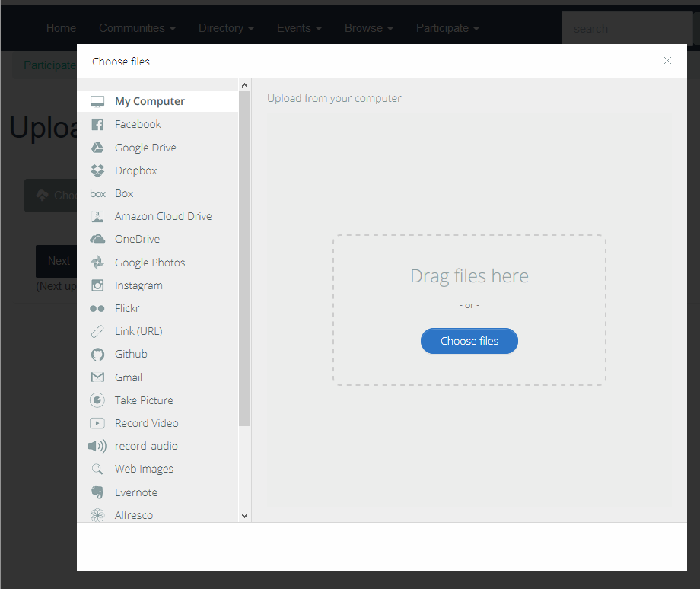
Task: Select Facebook as the file source
Action: 157,124
